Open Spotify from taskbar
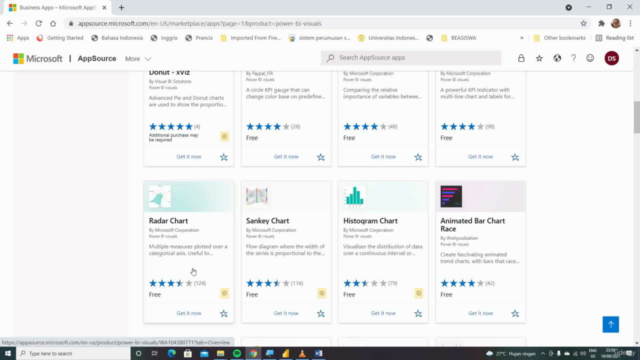 237,353
